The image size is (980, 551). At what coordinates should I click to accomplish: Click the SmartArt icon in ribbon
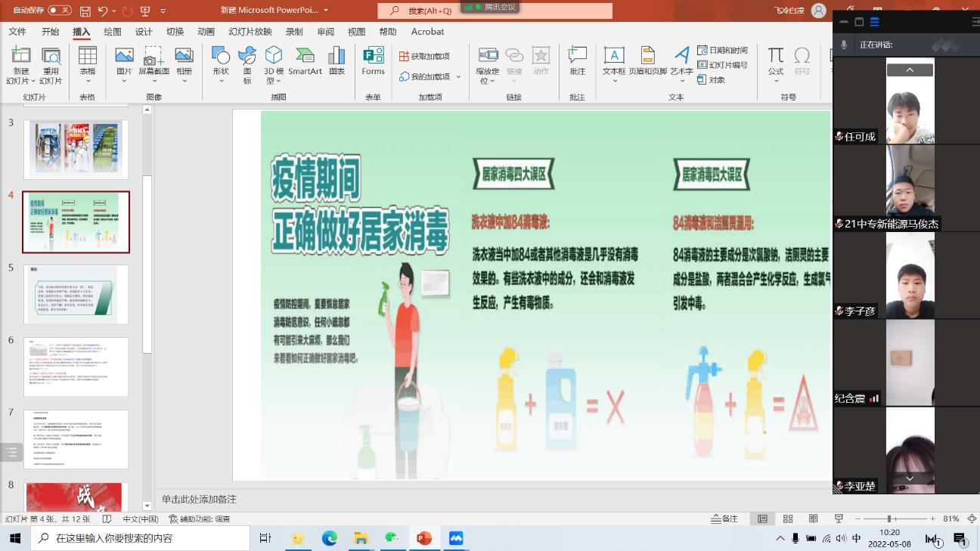coord(305,61)
